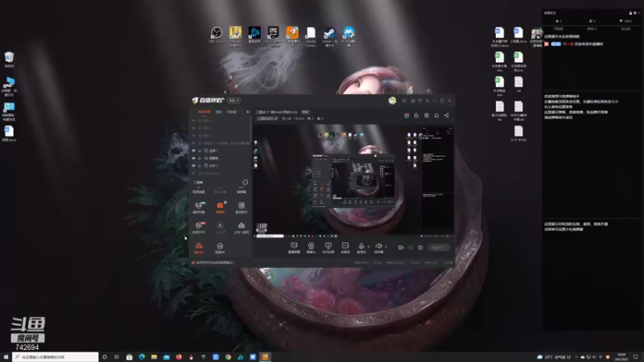Image resolution: width=644 pixels, height=362 pixels.
Task: Switch to the second scene tab
Action: point(219,112)
